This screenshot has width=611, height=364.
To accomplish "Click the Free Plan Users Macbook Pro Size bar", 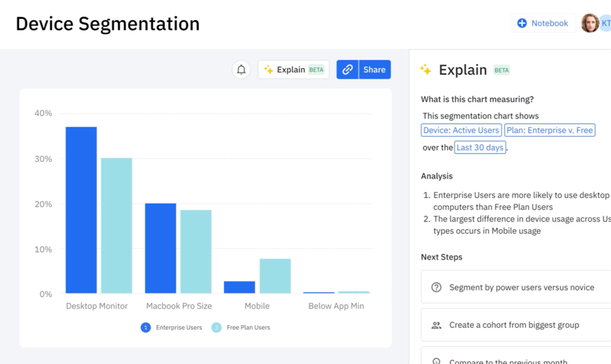I will coord(196,251).
